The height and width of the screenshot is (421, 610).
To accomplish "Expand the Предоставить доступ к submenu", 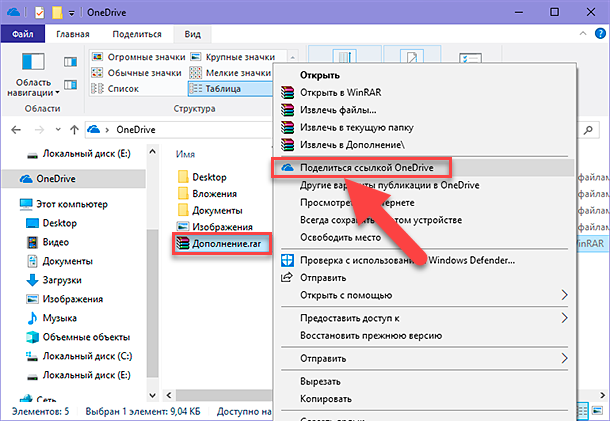I will (565, 318).
